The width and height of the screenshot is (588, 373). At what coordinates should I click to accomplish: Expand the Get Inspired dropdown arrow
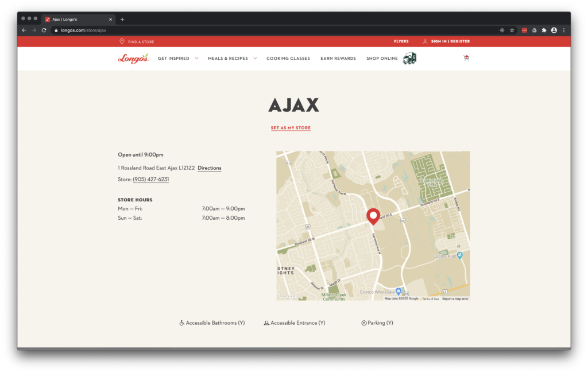[x=196, y=58]
